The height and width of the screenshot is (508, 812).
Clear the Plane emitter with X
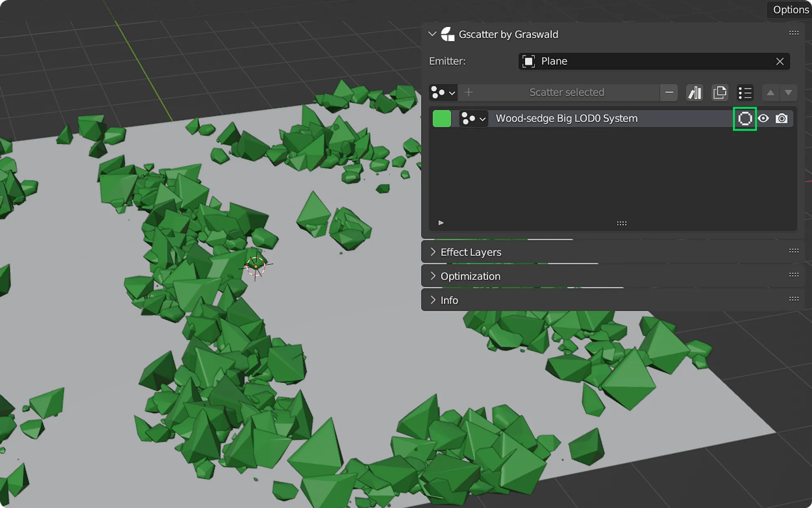tap(780, 61)
